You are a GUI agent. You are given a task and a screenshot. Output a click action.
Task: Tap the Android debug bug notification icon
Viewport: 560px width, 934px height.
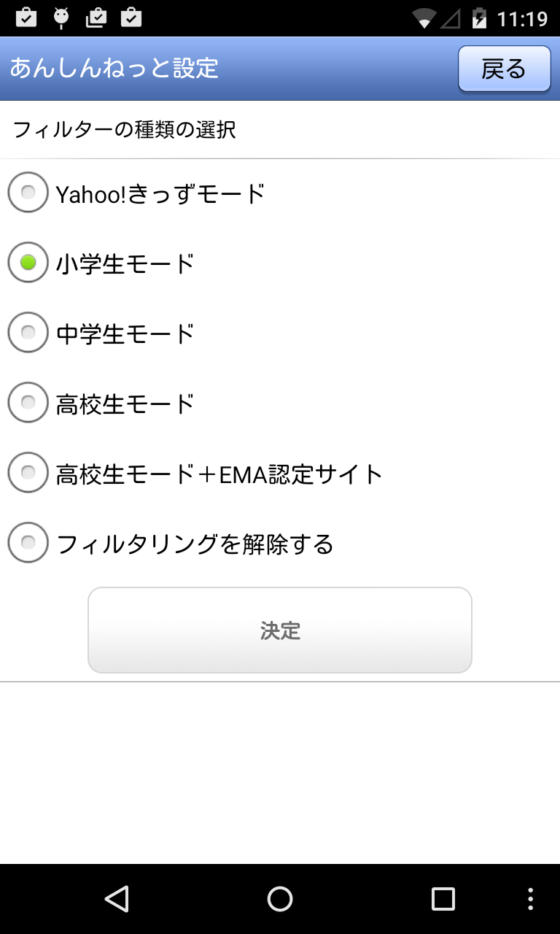pos(61,18)
